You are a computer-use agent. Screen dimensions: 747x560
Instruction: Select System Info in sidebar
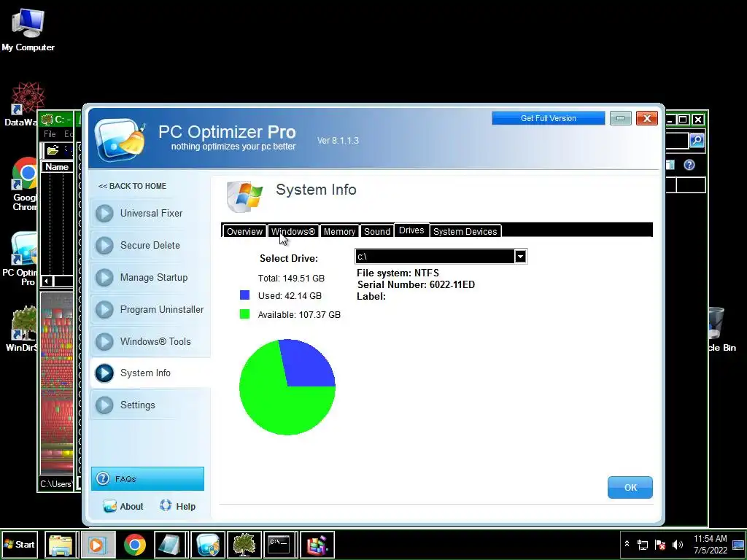150,373
